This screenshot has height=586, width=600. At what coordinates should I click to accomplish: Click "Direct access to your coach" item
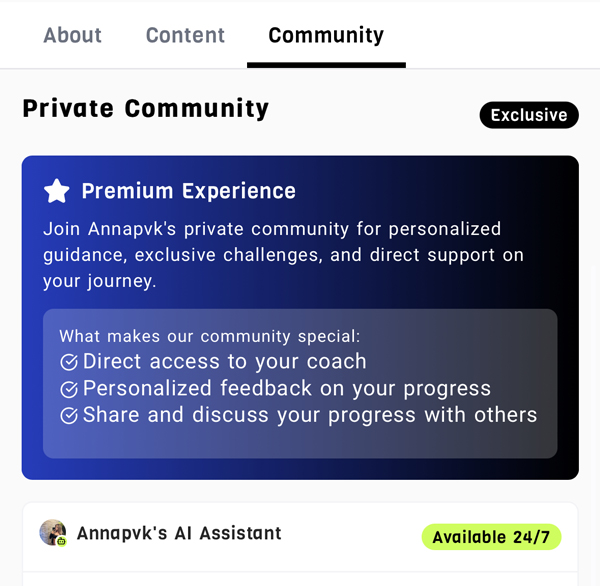224,362
